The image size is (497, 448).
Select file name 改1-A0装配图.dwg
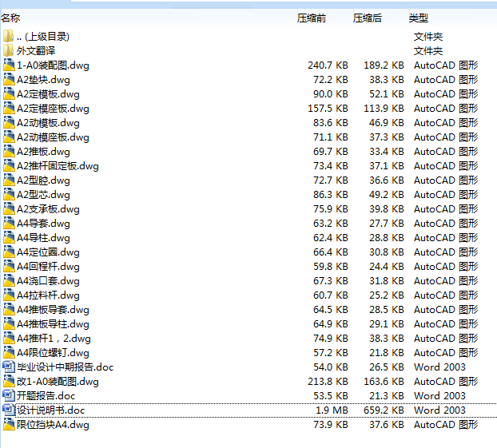point(58,382)
